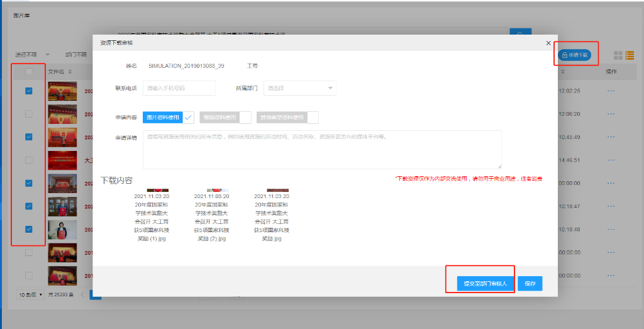Enable the 其他类型资料使用 option
This screenshot has width=644, height=329.
313,118
